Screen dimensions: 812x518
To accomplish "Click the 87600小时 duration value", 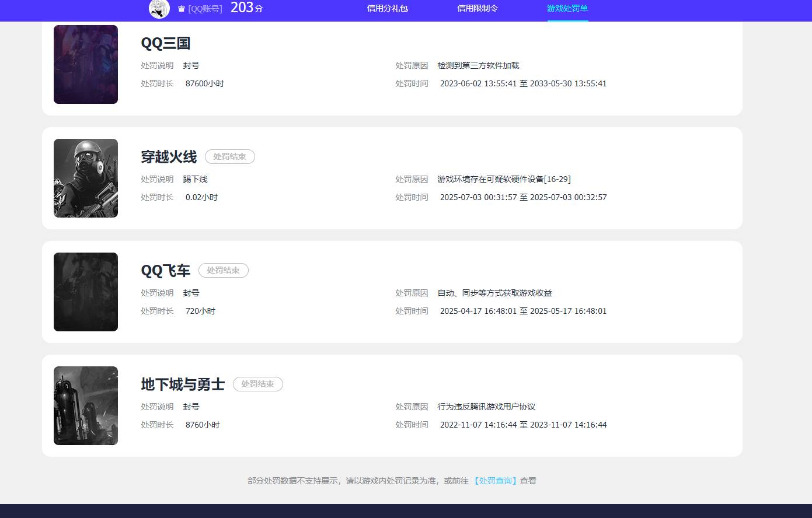I will [205, 83].
